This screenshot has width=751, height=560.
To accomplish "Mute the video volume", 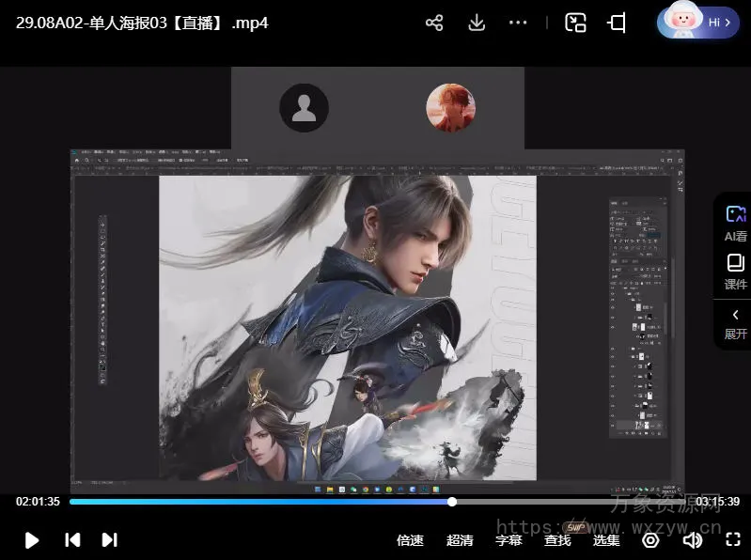I will coord(693,540).
